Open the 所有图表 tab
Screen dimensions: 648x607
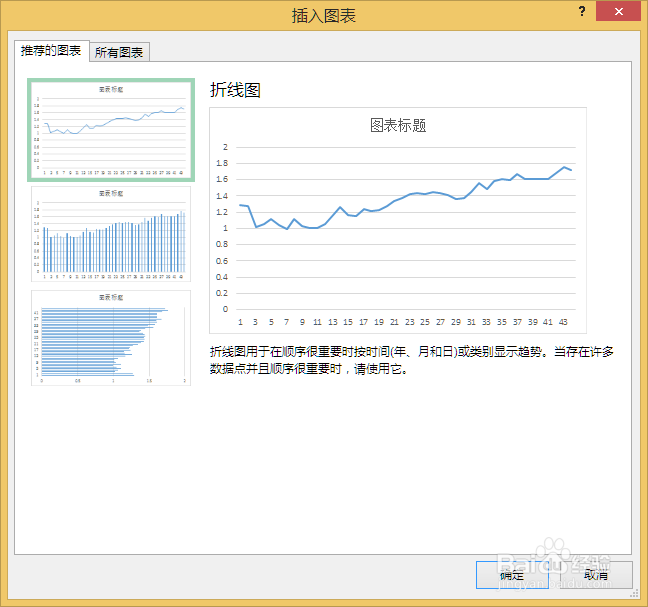coord(119,52)
